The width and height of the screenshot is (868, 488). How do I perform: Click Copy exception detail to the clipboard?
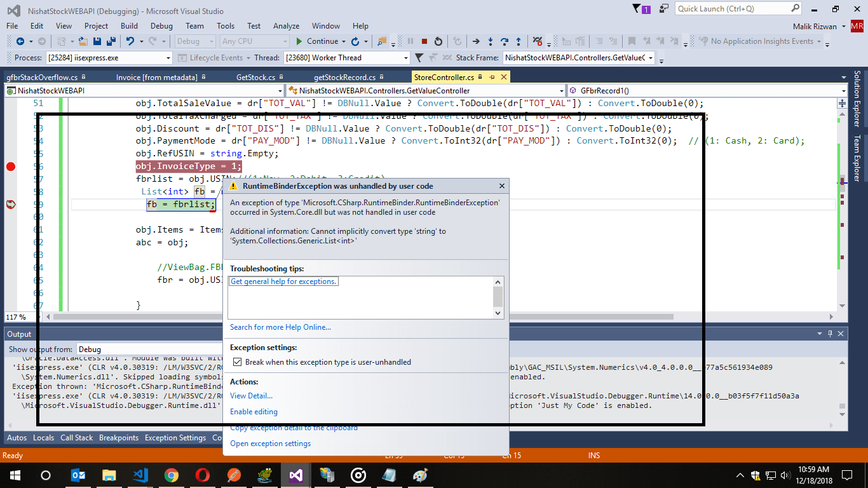pyautogui.click(x=294, y=428)
